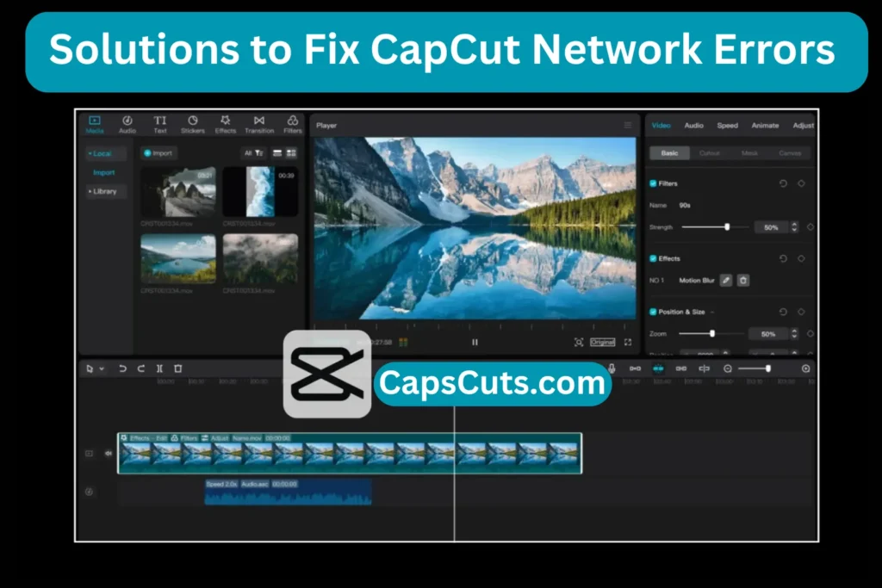Screen dimensions: 882x588
Task: Click the Import button with blue dot
Action: click(x=158, y=153)
